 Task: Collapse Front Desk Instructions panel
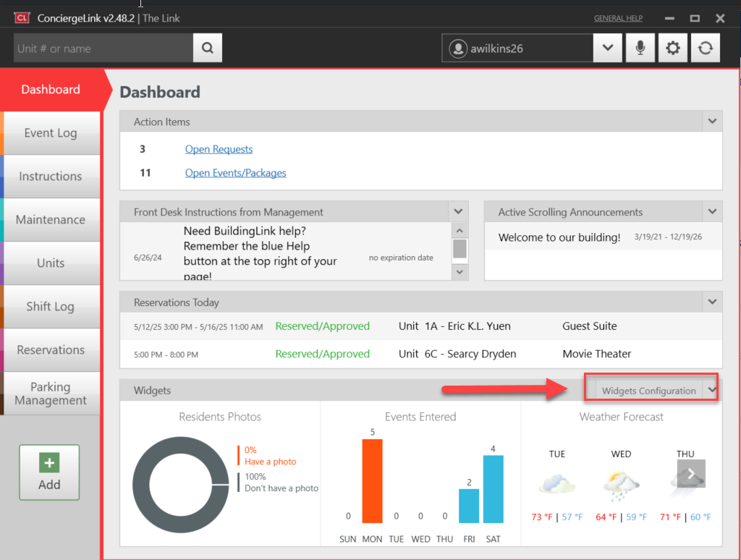point(458,212)
